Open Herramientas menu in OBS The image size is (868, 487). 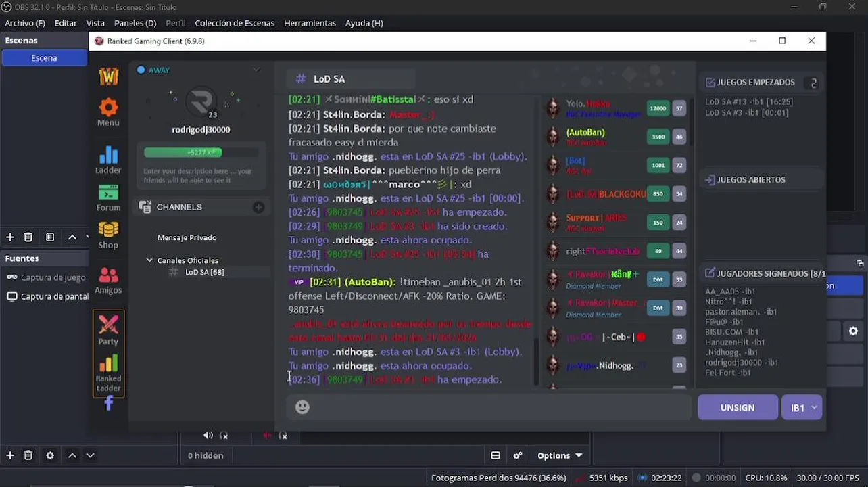click(310, 23)
